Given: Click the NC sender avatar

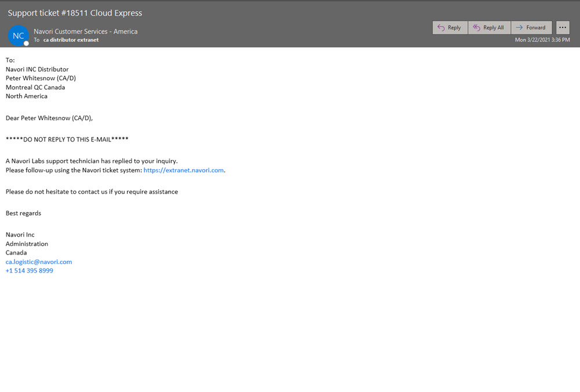Looking at the screenshot, I should click(x=18, y=35).
